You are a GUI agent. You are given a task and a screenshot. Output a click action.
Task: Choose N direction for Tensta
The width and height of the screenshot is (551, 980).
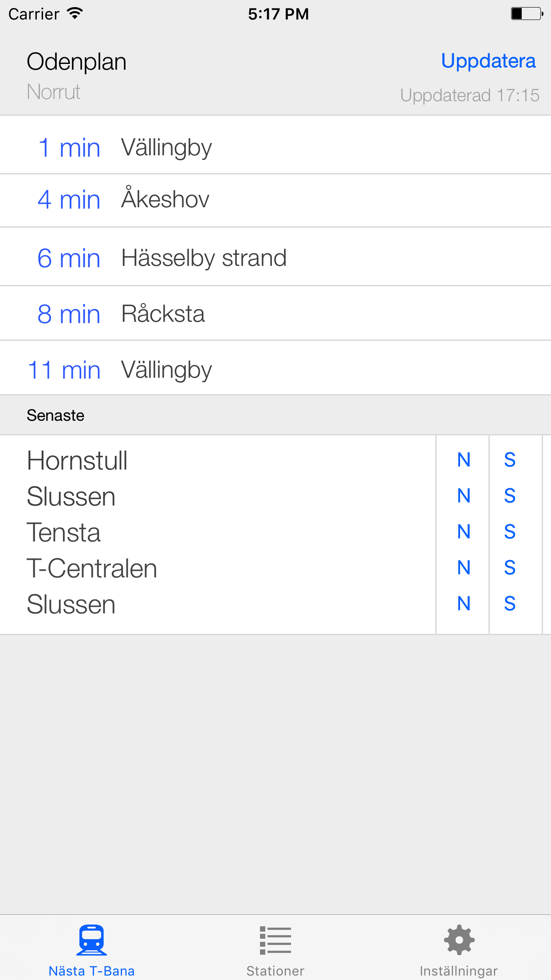pos(464,531)
